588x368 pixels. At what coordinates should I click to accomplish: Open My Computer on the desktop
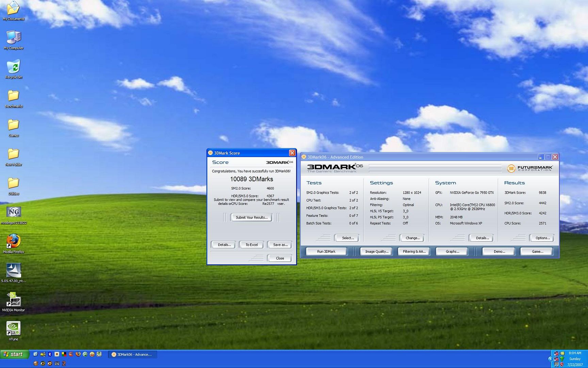14,40
